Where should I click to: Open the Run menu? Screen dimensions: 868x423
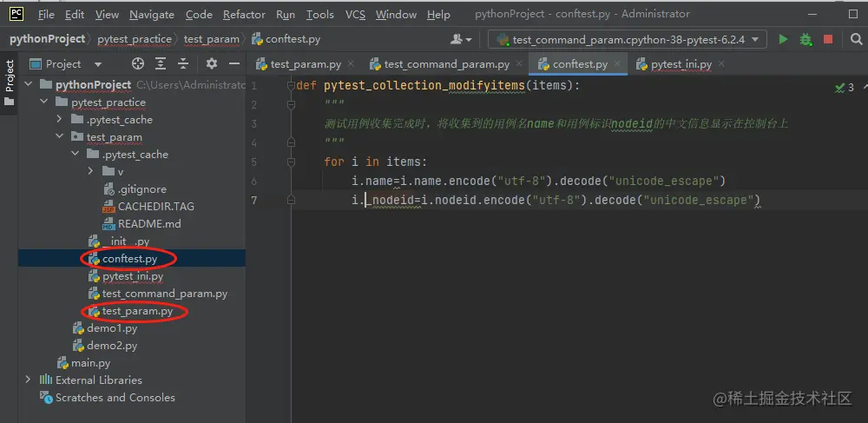tap(285, 15)
